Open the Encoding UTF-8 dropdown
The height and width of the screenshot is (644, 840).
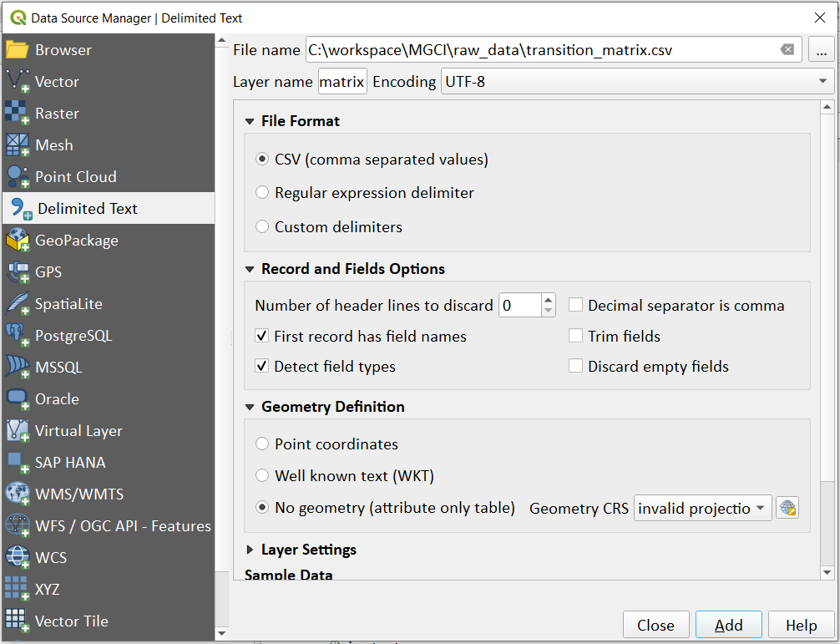637,81
